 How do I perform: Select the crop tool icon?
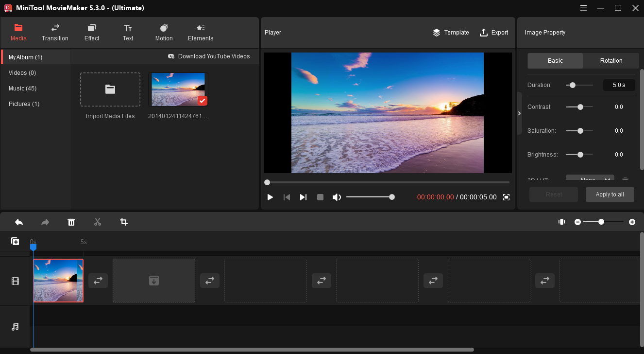tap(124, 222)
